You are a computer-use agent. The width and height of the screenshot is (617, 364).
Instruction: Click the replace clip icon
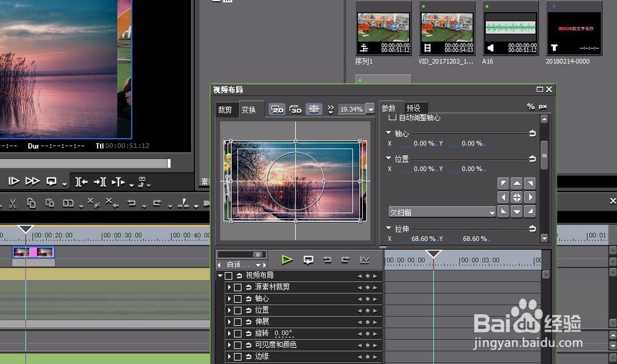[68, 204]
